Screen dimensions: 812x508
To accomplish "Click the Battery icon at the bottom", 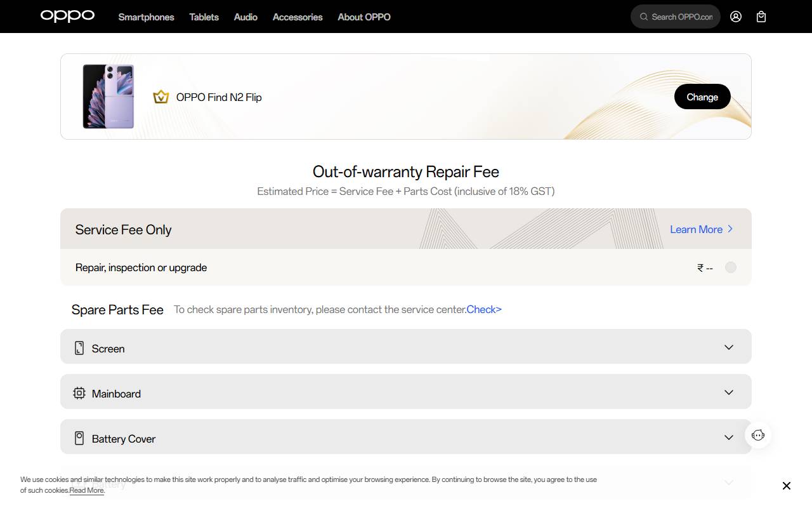I will (79, 483).
